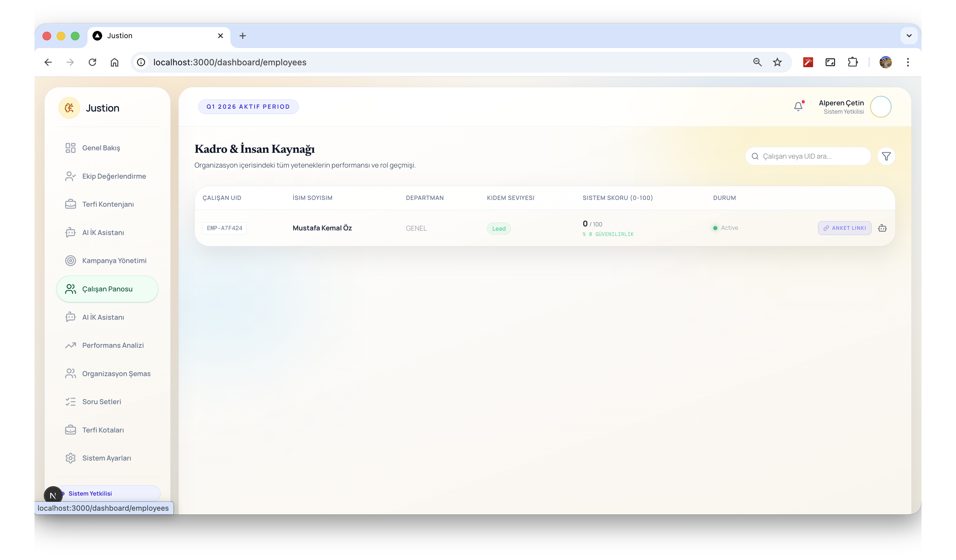
Task: Open notifications bell
Action: coord(799,107)
